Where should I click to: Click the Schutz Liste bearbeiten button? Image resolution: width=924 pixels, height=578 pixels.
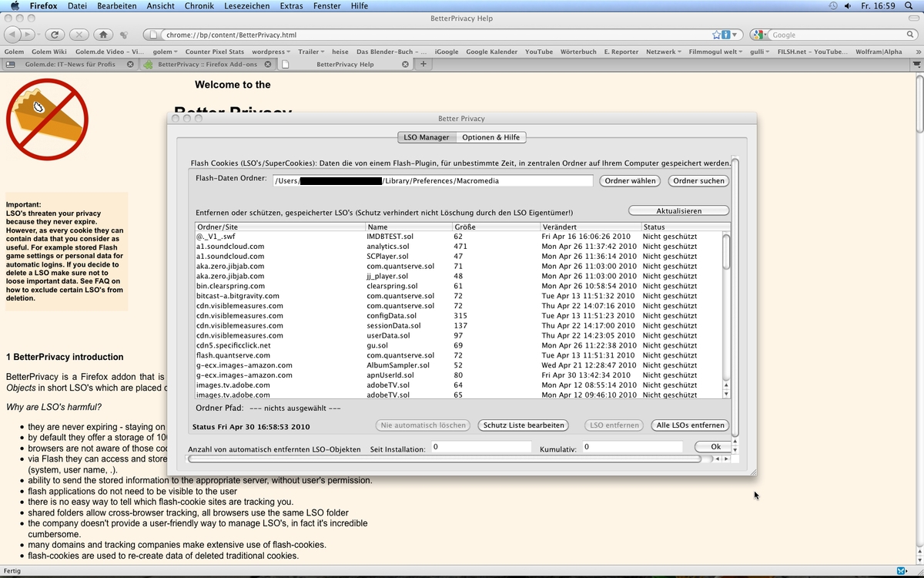click(524, 425)
